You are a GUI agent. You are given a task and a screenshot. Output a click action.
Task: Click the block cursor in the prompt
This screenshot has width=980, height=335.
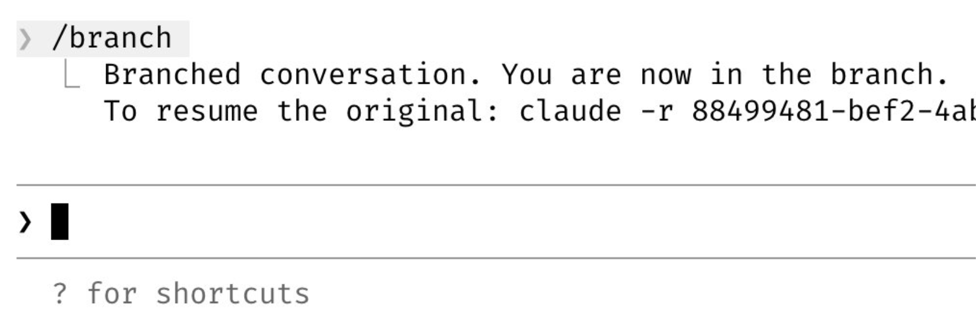(x=60, y=222)
